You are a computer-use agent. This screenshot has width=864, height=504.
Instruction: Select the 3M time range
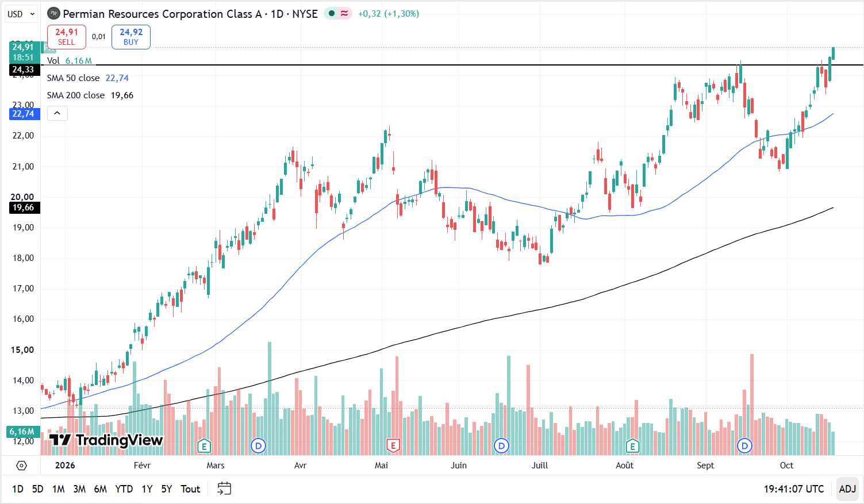coord(79,489)
